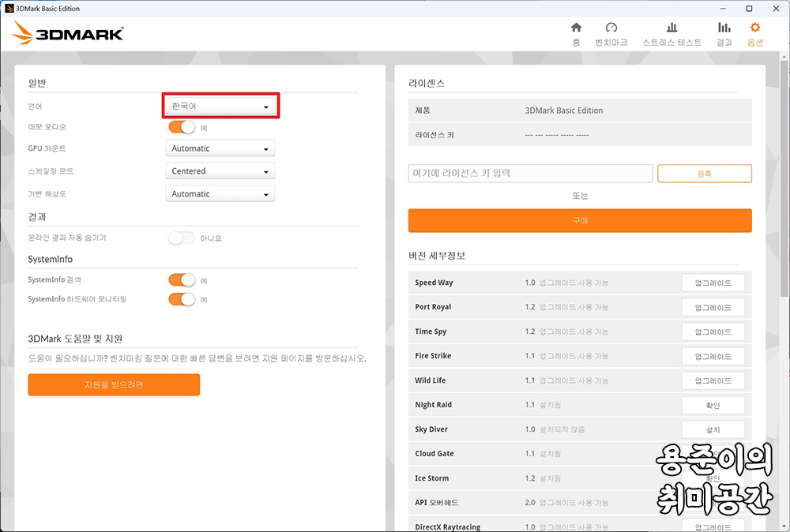
Task: Upgrade Fire Strike benchmark
Action: pos(713,356)
